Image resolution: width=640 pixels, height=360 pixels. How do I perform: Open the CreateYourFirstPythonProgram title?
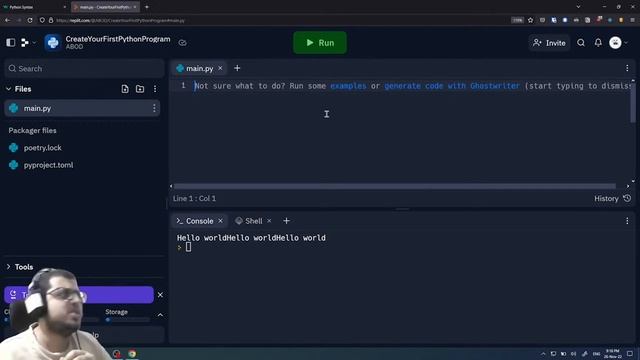tap(118, 39)
